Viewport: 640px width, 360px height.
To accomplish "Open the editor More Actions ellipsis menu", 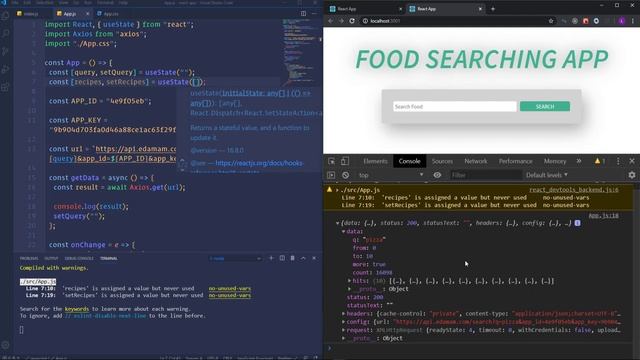I will (314, 13).
